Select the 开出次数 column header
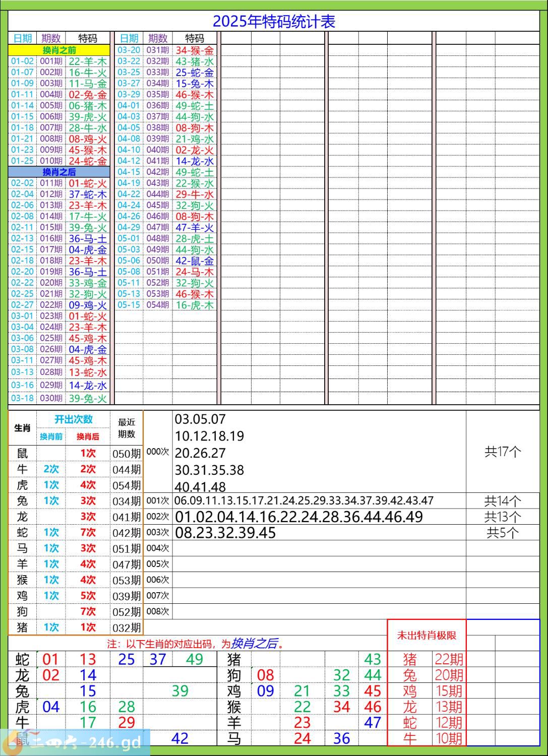The height and width of the screenshot is (756, 548). (x=74, y=419)
